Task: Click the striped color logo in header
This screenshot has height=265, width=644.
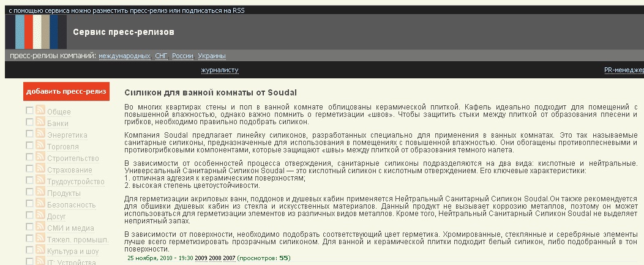Action: point(36,32)
